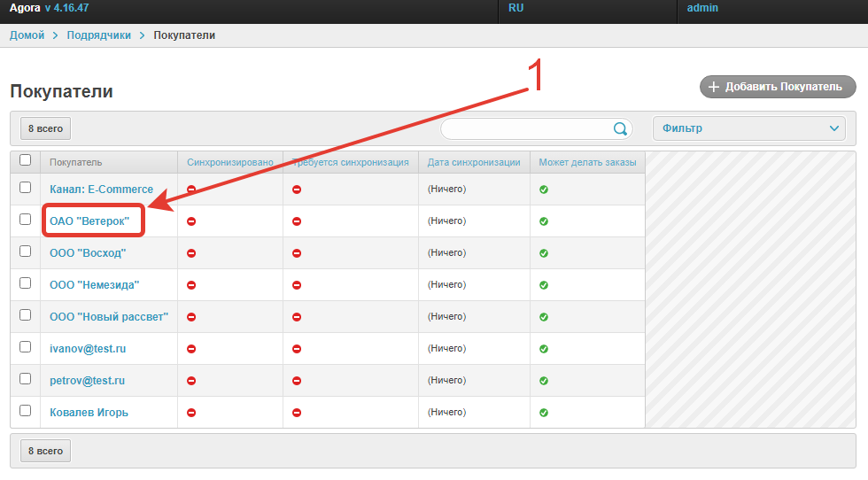Open the RU language menu
Image resolution: width=868 pixels, height=480 pixels.
click(516, 8)
